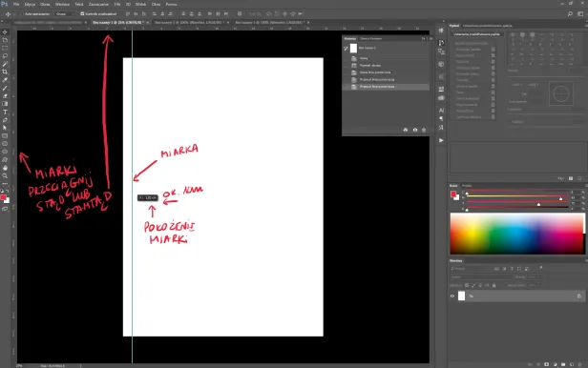Select the Crop tool
The image size is (588, 368).
click(x=5, y=72)
